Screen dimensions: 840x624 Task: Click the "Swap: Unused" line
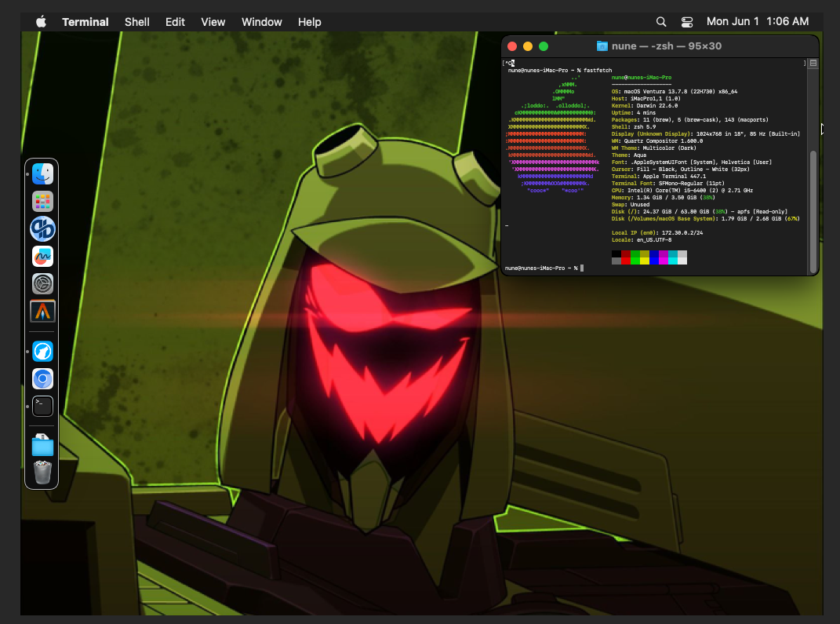pos(631,204)
